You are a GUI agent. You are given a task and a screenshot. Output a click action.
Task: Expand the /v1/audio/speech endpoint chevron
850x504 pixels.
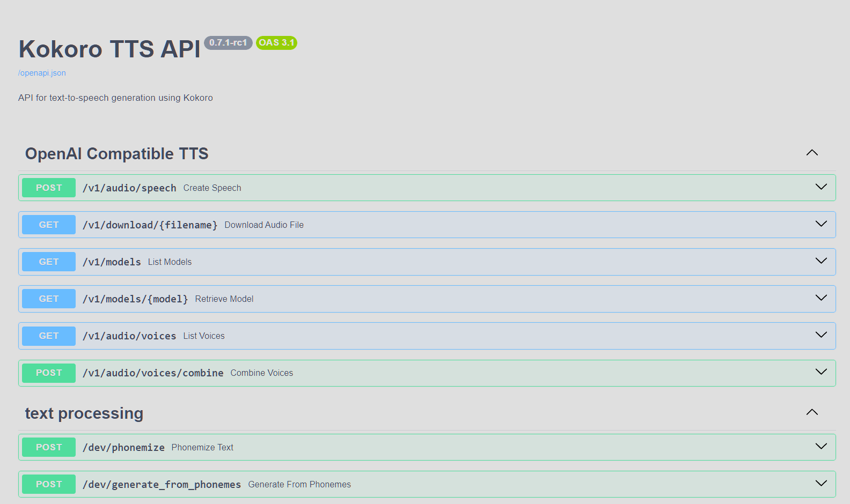pyautogui.click(x=821, y=187)
